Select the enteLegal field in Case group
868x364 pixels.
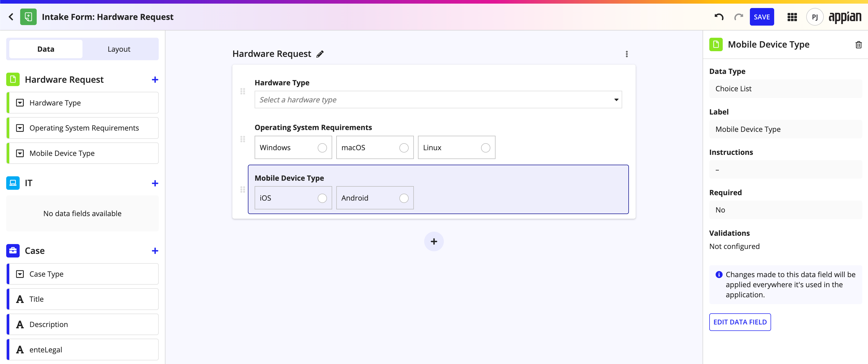[82, 350]
